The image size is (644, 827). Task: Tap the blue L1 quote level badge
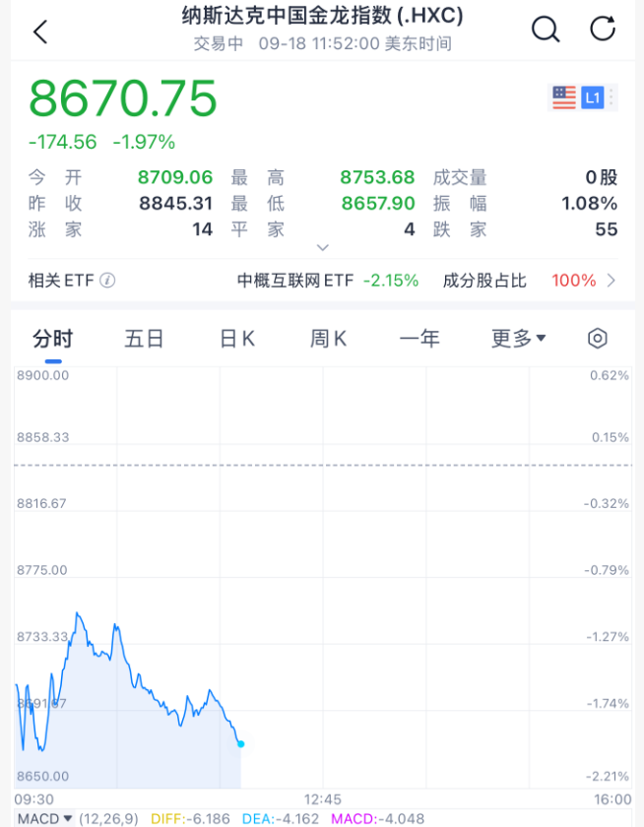(x=592, y=97)
